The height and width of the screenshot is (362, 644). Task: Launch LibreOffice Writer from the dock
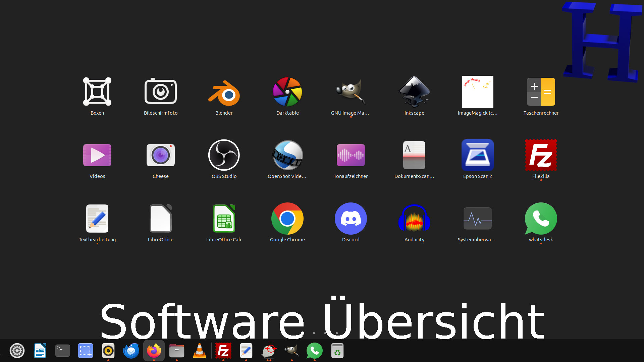[x=40, y=351]
